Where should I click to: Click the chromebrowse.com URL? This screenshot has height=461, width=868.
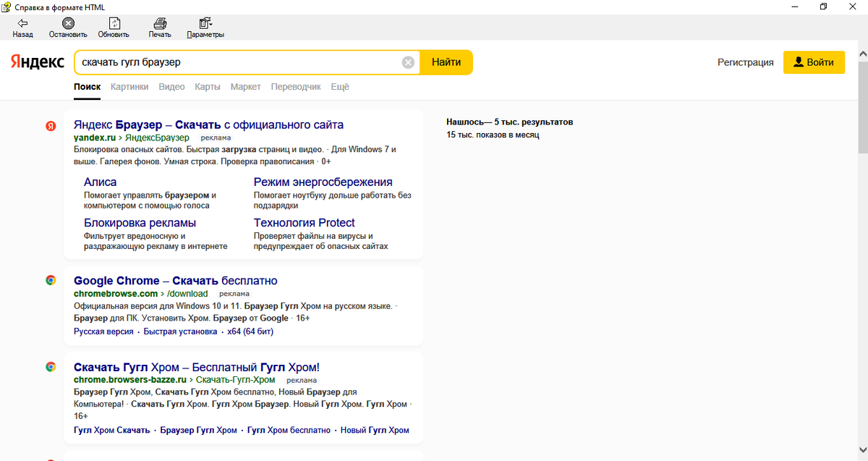tap(116, 294)
